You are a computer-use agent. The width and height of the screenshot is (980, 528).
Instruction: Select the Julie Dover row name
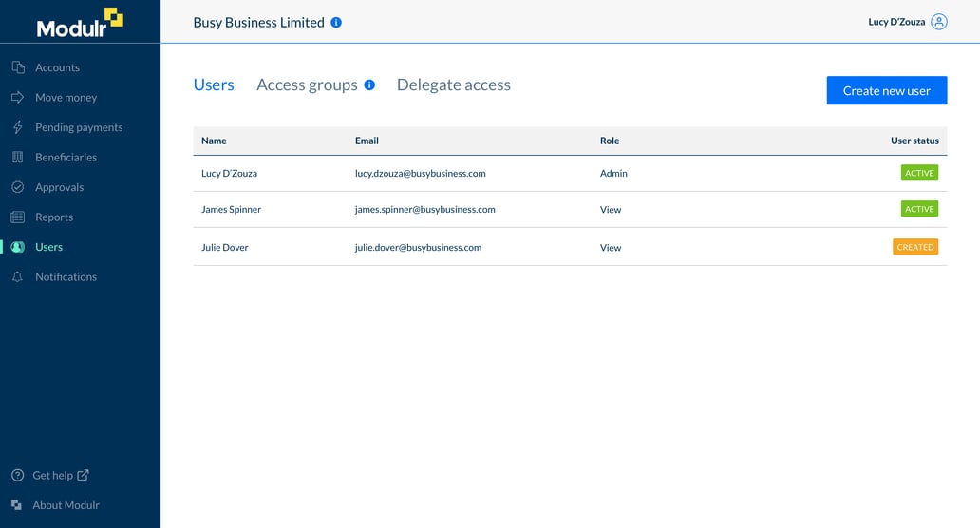[224, 248]
